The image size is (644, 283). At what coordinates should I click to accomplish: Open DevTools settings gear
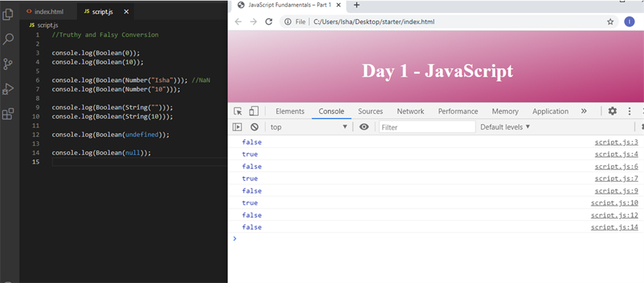point(613,111)
